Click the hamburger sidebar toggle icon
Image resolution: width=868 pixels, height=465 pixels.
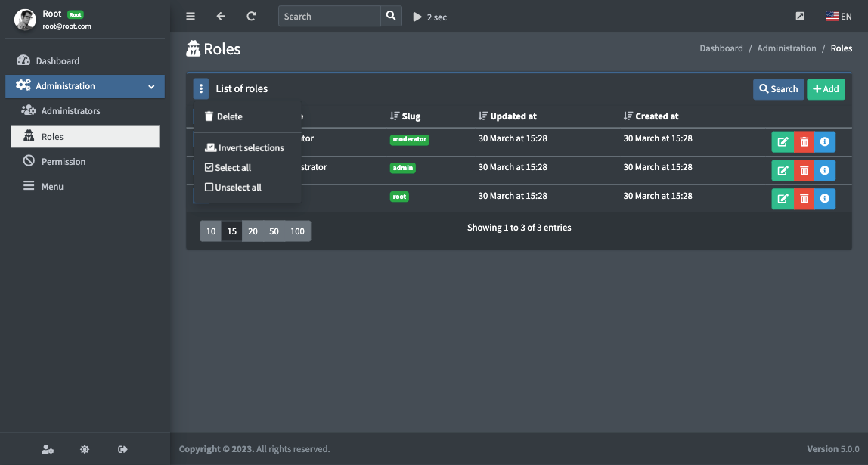(191, 17)
